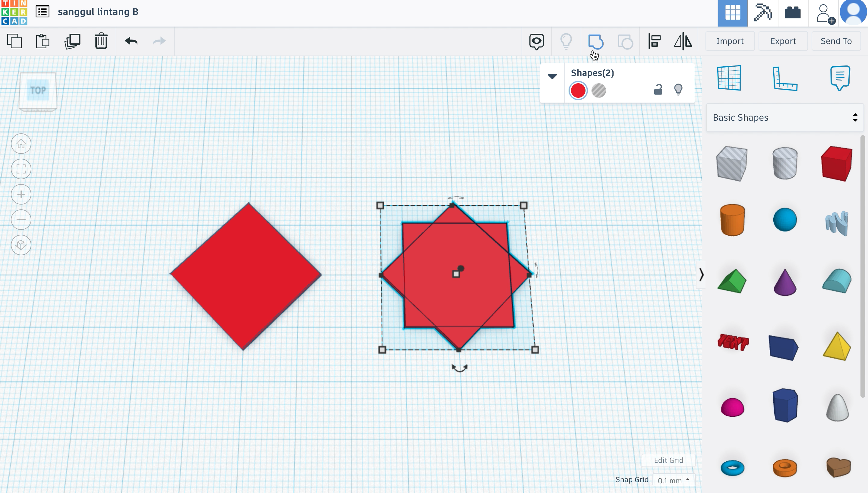Select the blue Torus shape
The height and width of the screenshot is (493, 868).
(x=732, y=468)
